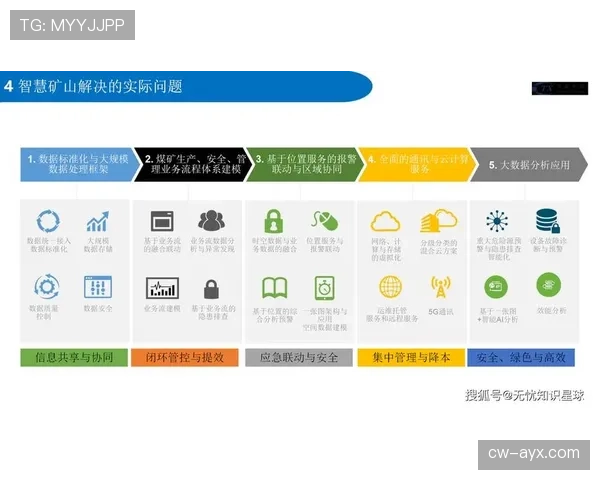Click the green mouse icon above 位置服务与报警联动
Image resolution: width=600 pixels, height=480 pixels.
point(325,220)
